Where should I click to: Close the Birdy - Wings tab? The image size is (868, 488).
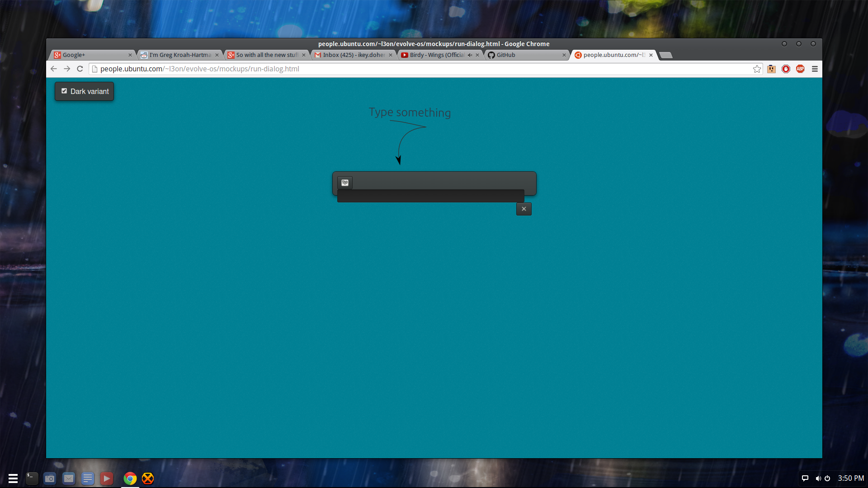pyautogui.click(x=477, y=55)
